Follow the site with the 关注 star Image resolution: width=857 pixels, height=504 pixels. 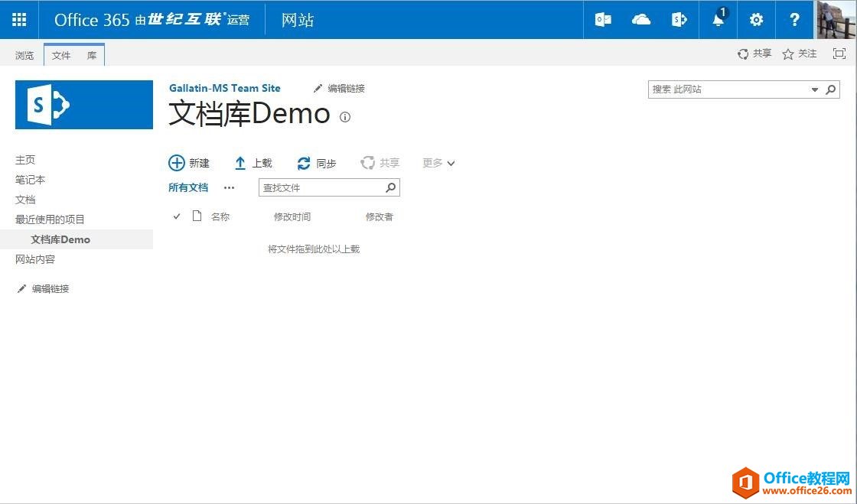[800, 54]
